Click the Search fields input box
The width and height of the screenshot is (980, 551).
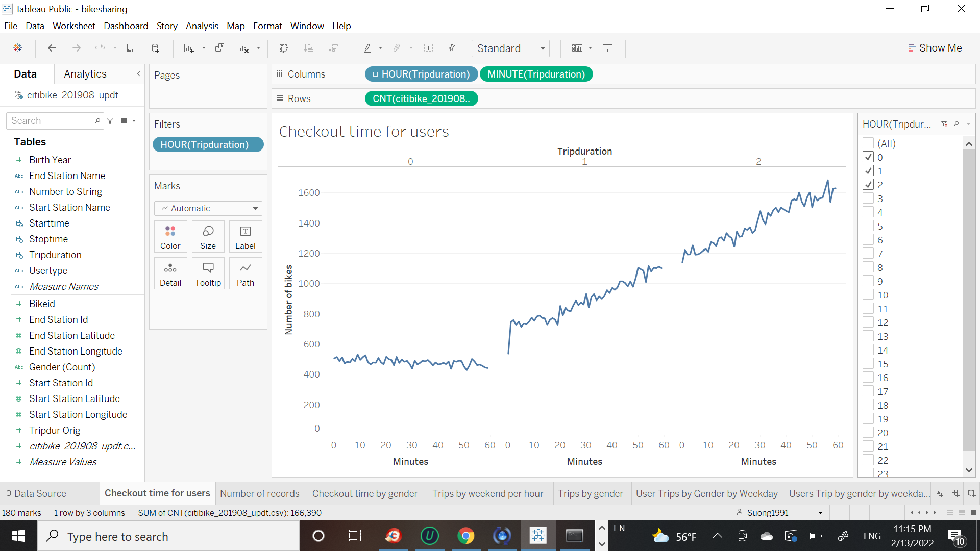[x=51, y=121]
